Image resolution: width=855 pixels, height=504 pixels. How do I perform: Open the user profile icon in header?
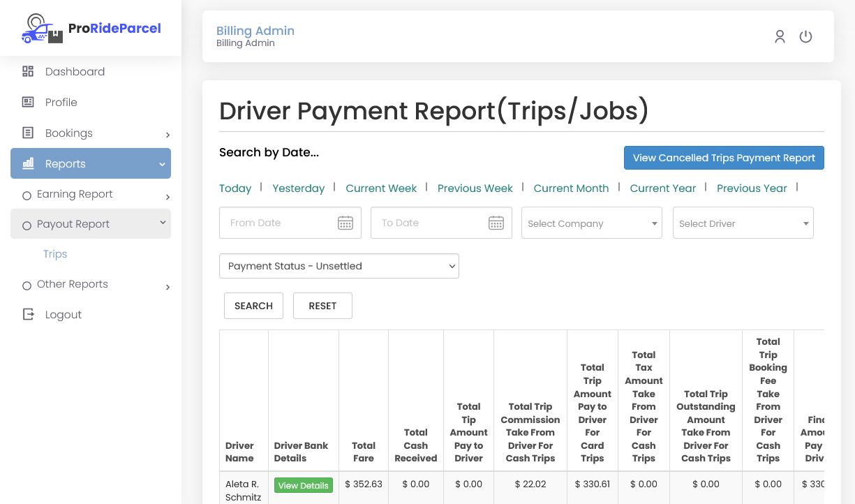pyautogui.click(x=780, y=37)
